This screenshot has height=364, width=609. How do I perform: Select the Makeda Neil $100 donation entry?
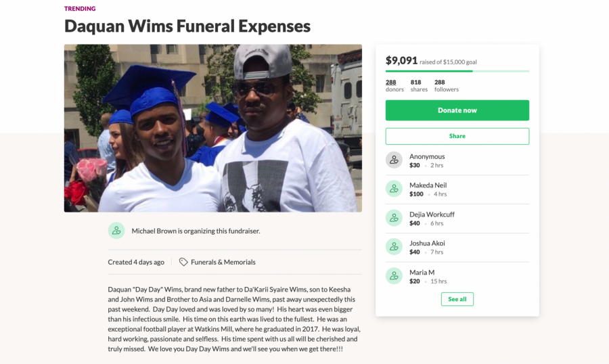pos(457,189)
